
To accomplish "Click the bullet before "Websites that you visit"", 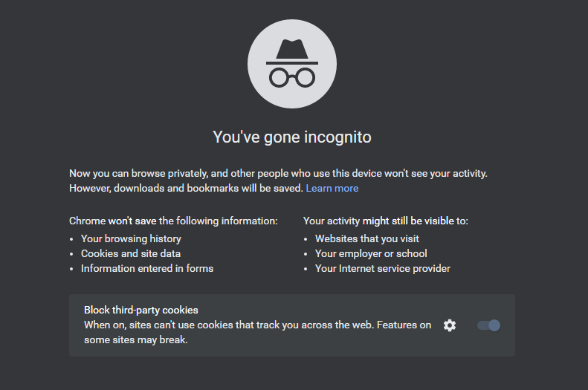I will [x=306, y=240].
